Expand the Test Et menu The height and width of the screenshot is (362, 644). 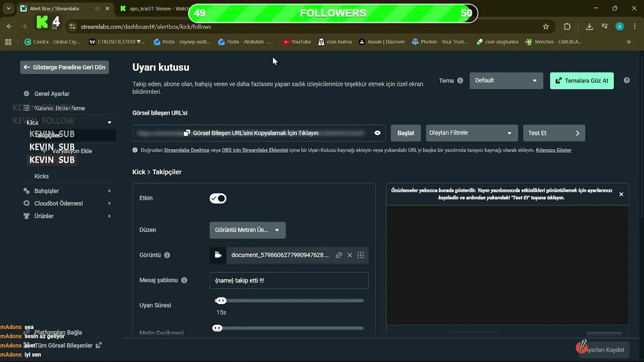coord(554,133)
